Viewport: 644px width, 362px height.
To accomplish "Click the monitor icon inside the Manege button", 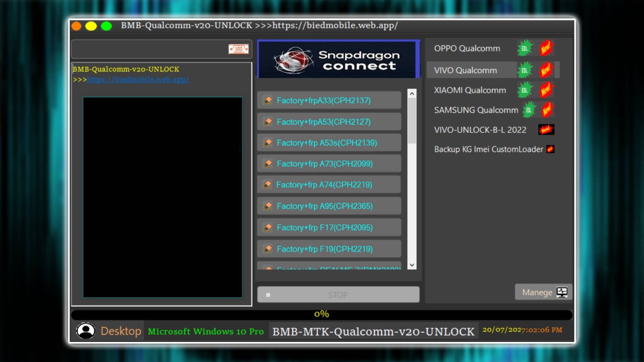I will (x=562, y=292).
